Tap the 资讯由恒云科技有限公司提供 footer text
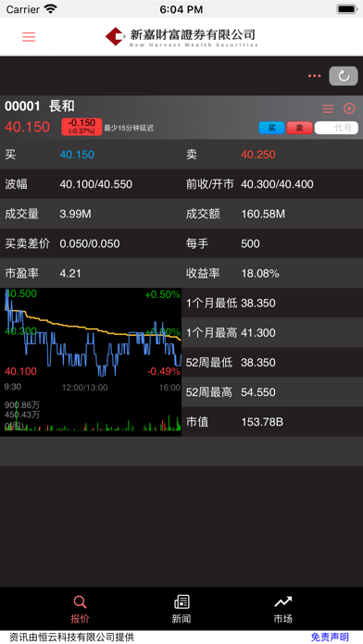The image size is (363, 644). coord(71,638)
